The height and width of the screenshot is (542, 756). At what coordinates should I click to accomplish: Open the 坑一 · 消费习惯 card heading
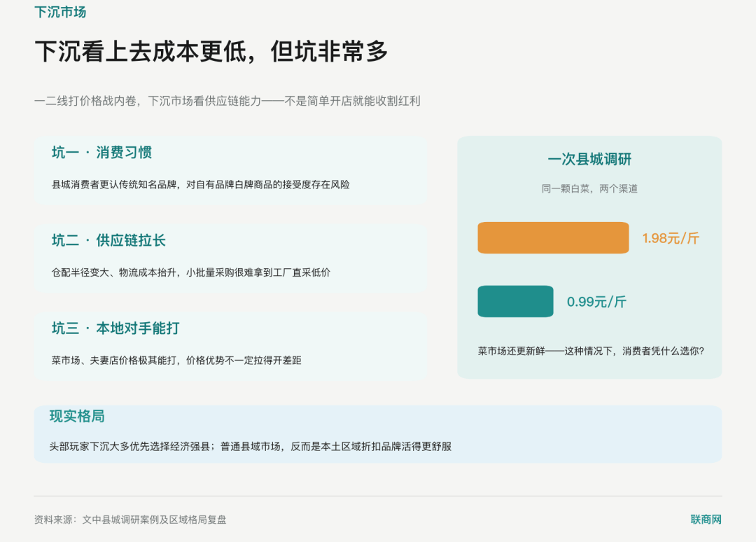coord(101,153)
